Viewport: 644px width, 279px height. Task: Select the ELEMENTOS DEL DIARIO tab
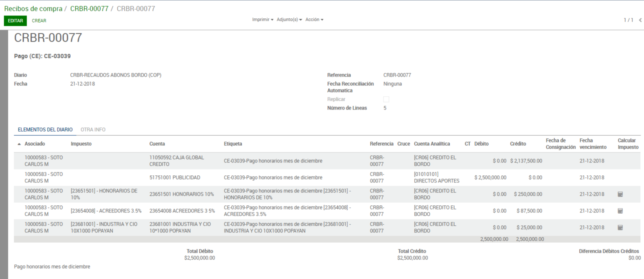(x=45, y=130)
